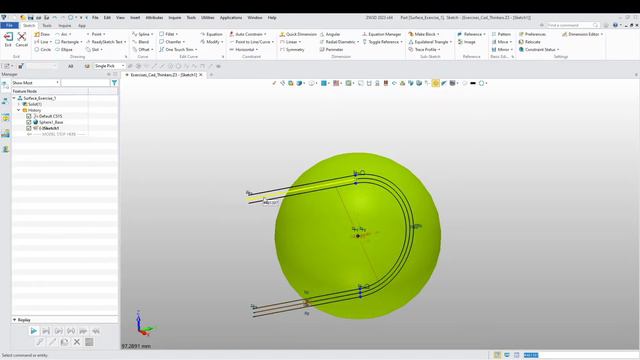Collapse the Surface_Exercise_1 root node
This screenshot has height=360, width=640.
(14, 98)
